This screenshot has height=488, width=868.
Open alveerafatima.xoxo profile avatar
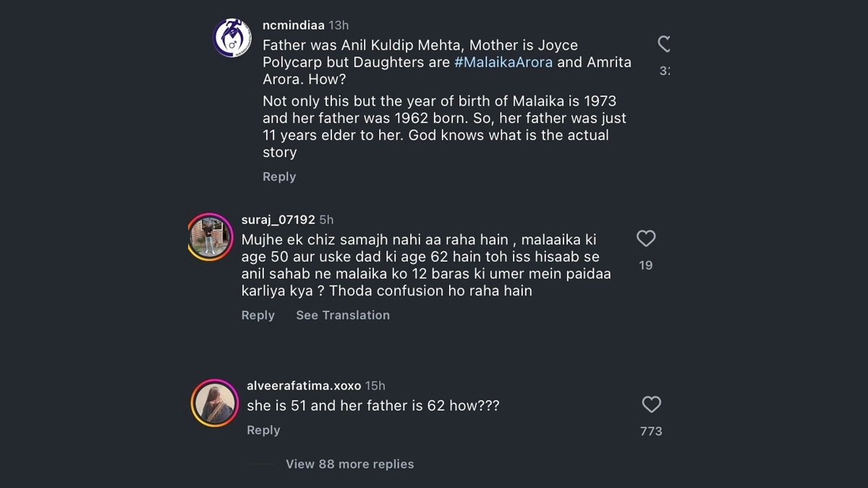tap(215, 403)
